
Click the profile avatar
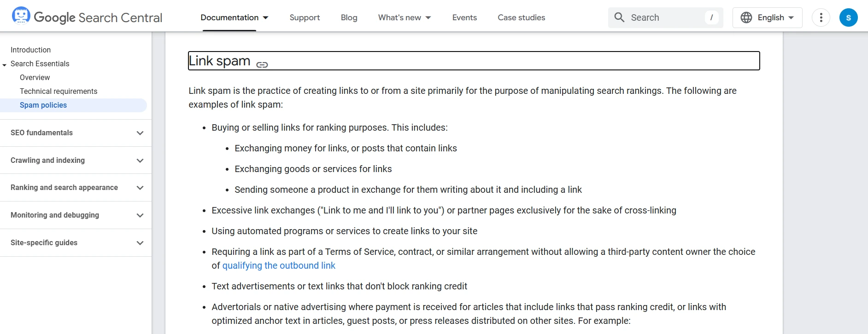tap(849, 17)
